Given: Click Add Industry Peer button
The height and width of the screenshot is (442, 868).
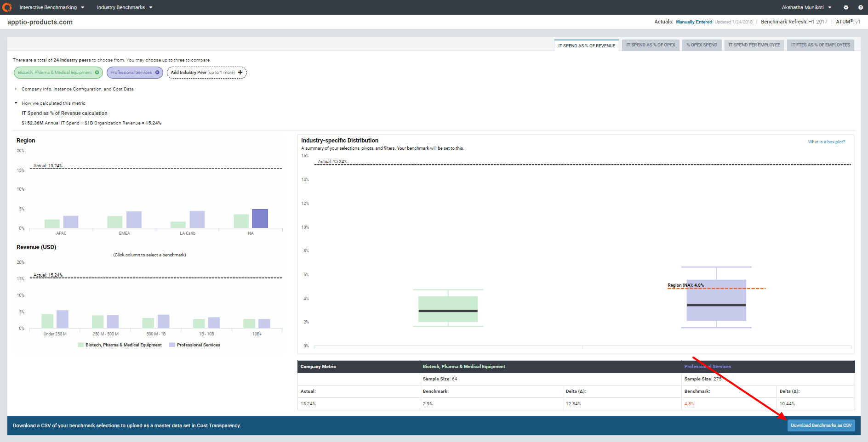Looking at the screenshot, I should pyautogui.click(x=206, y=73).
